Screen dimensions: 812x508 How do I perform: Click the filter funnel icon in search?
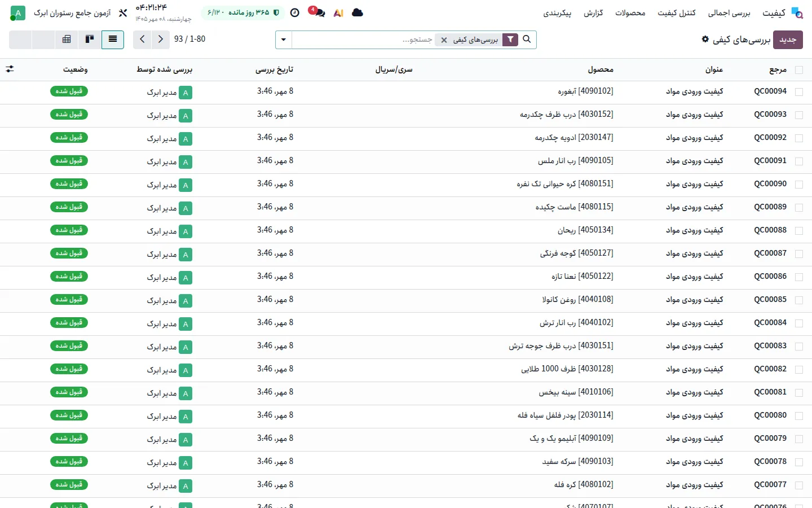tap(510, 40)
